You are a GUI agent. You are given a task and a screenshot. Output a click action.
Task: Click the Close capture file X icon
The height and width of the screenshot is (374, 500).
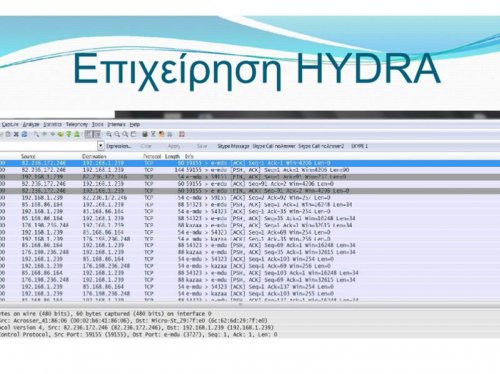(16, 134)
